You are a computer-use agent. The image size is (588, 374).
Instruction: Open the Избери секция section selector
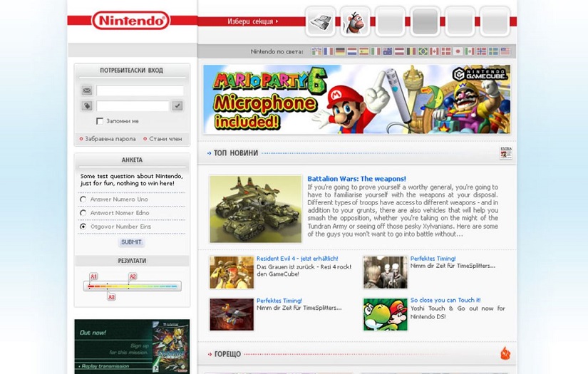coord(252,21)
